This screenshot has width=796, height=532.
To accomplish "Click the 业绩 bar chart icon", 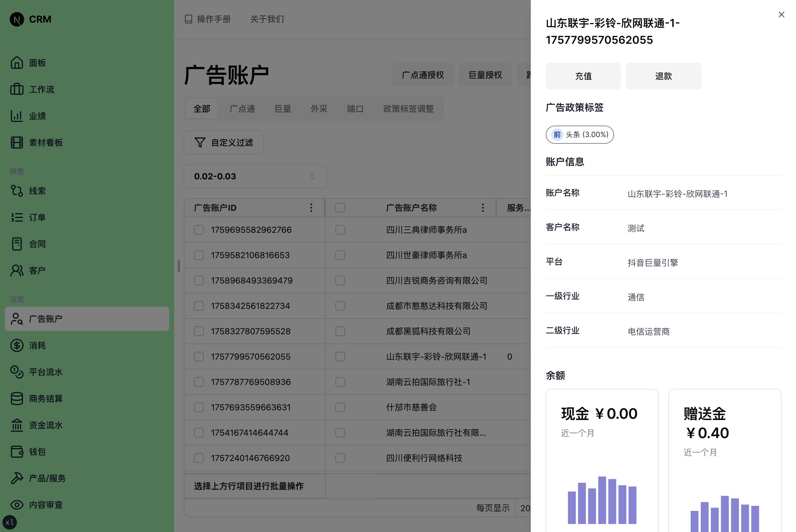I will pos(17,116).
